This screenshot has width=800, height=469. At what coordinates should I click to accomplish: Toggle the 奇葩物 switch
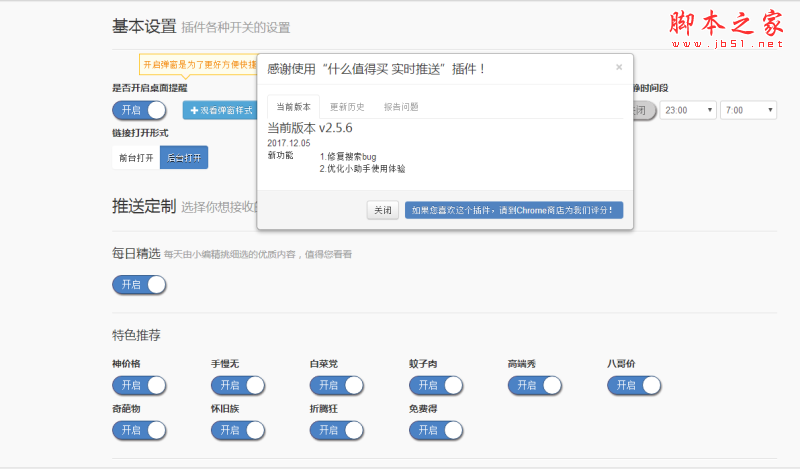pyautogui.click(x=139, y=430)
